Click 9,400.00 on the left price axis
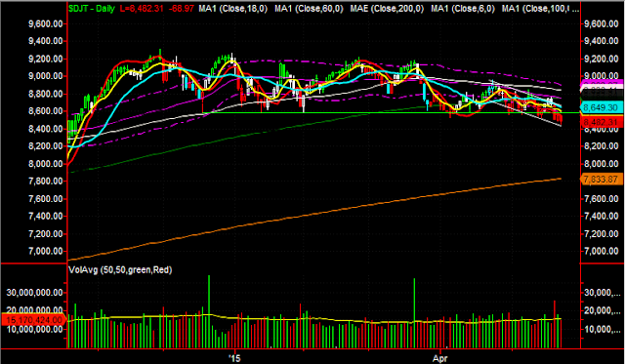Screen dimensions: 625x364 (x=46, y=41)
